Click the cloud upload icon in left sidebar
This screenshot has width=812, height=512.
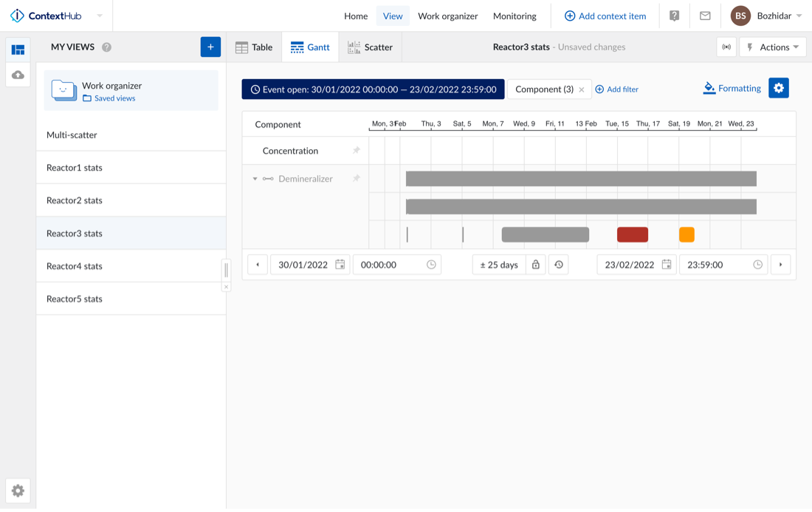pos(18,75)
